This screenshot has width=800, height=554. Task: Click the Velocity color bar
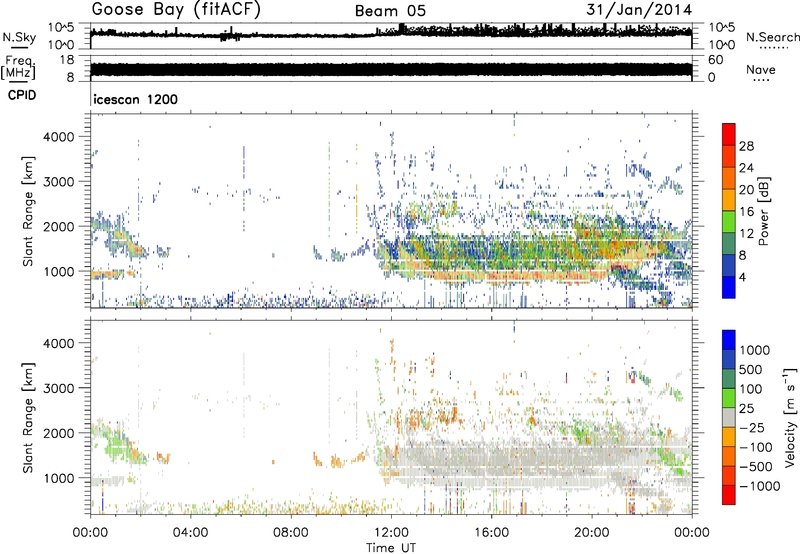(x=729, y=417)
